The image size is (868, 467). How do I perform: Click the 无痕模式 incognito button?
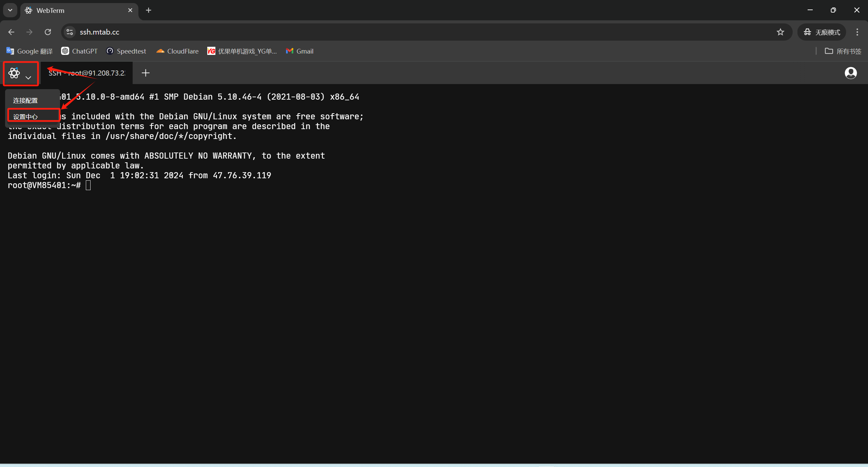pyautogui.click(x=822, y=32)
